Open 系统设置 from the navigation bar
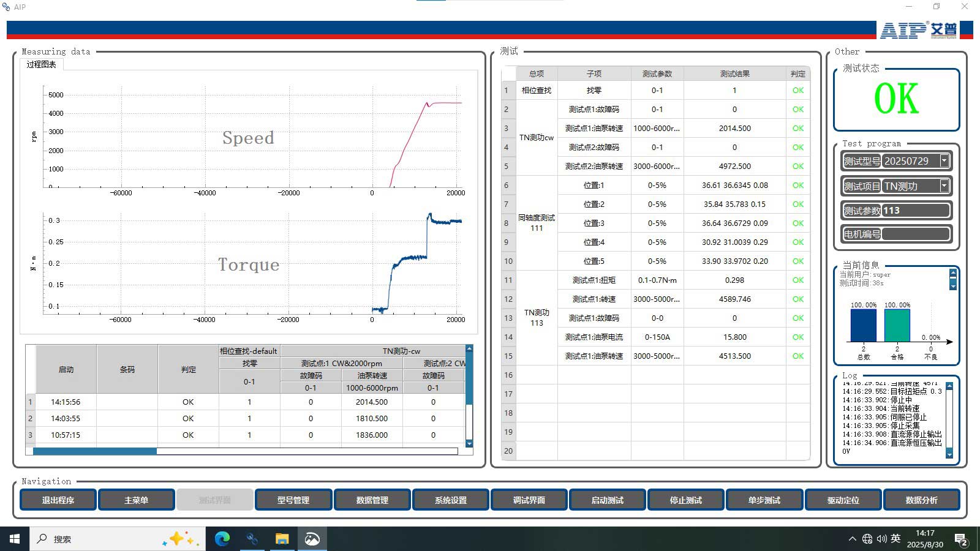 click(x=450, y=500)
